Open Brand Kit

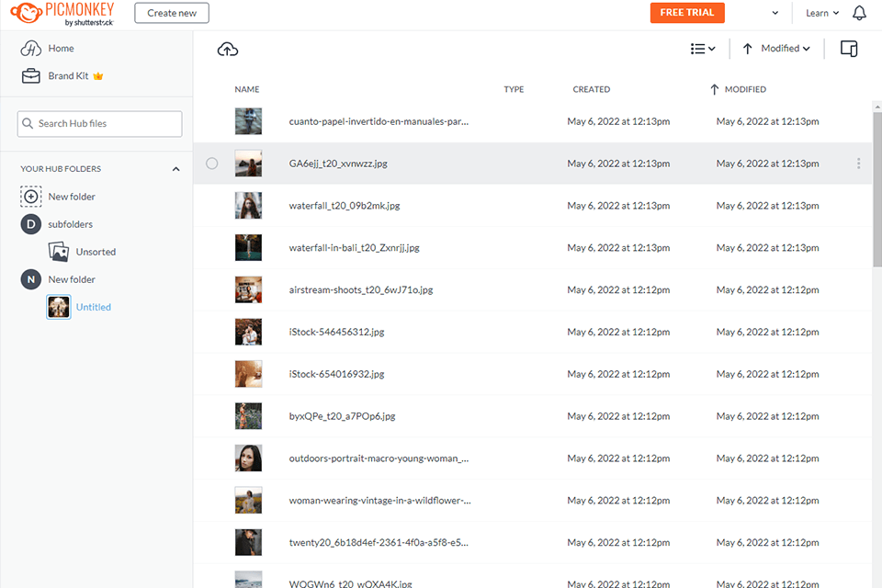point(68,76)
